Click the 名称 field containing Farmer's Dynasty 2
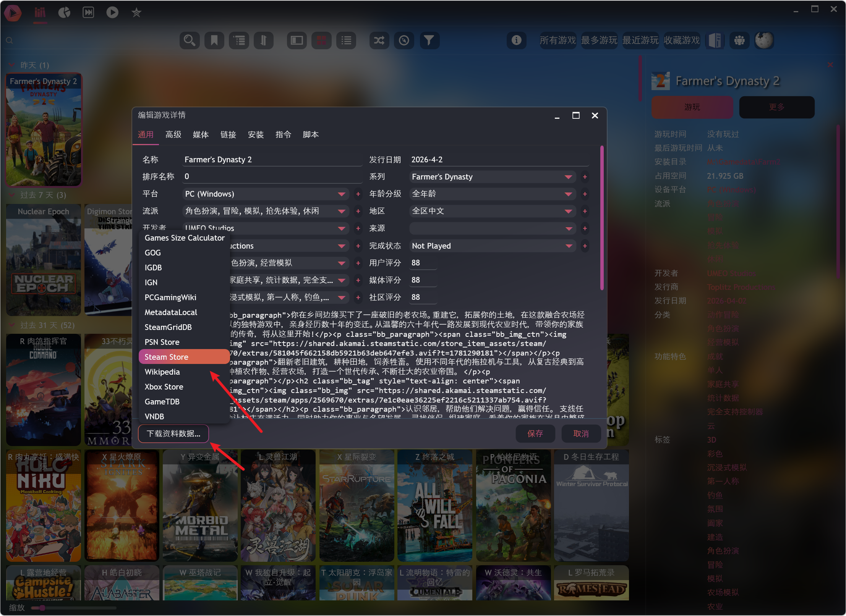The image size is (846, 616). (272, 160)
